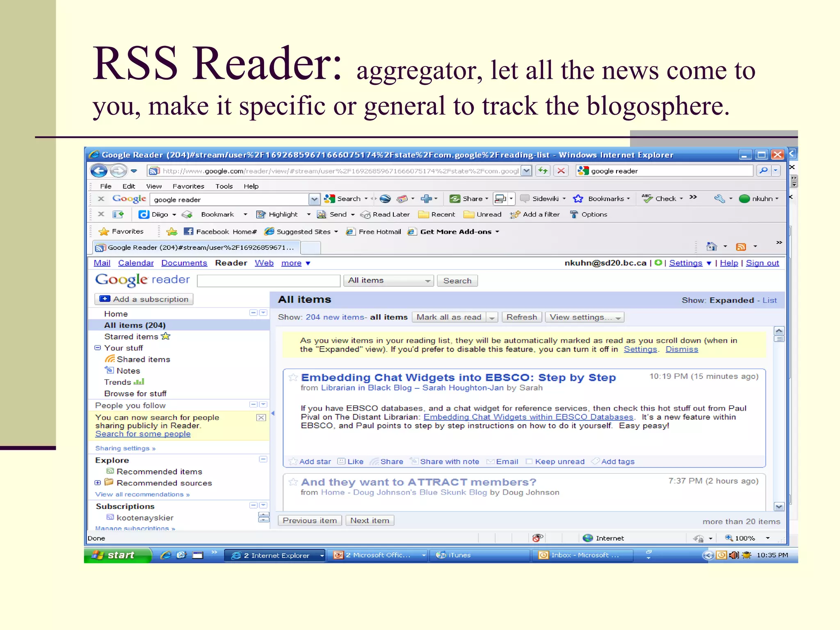Click the Unread folder in Diigo toolbar
Image resolution: width=840 pixels, height=630 pixels.
pos(482,215)
